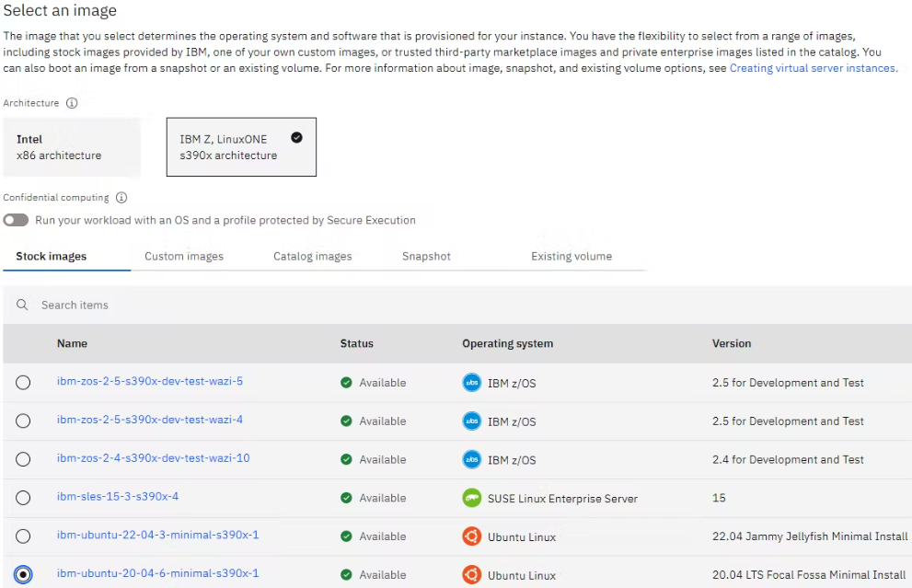Select the ibm-ubuntu-20-04-6-minimal radio button
Viewport: 912px width, 588px height.
23,574
